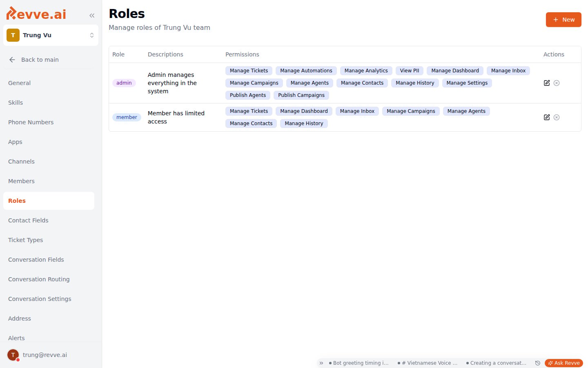
Task: Click the Member has limited access description
Action: pyautogui.click(x=176, y=117)
